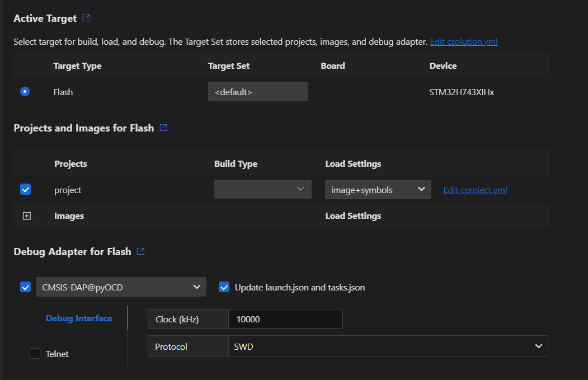Expand the Images row plus icon

click(26, 216)
